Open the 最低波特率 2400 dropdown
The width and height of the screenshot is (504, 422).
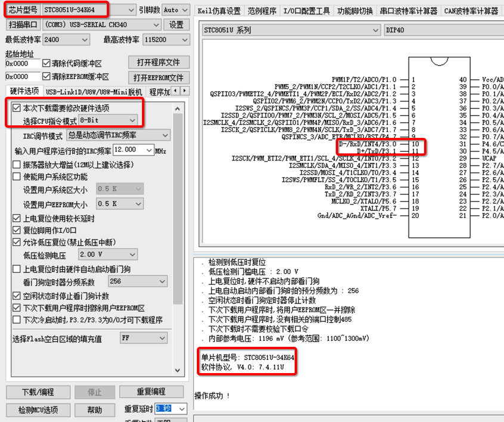click(66, 39)
